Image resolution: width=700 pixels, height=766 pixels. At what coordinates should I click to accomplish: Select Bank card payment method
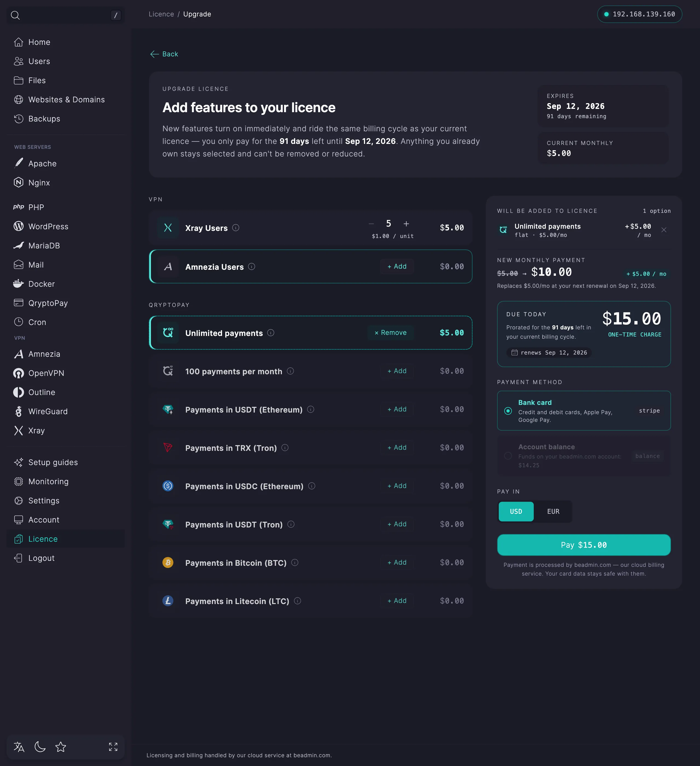(x=584, y=411)
